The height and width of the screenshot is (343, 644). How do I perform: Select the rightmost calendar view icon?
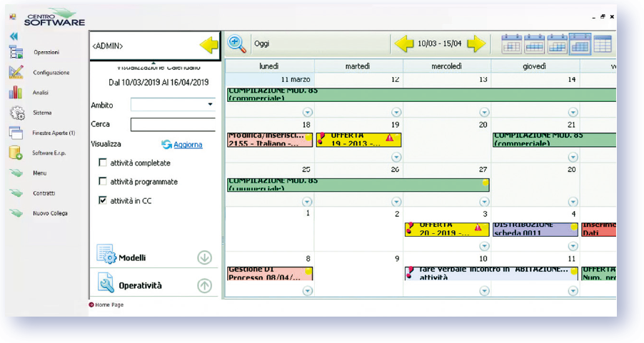tap(603, 44)
